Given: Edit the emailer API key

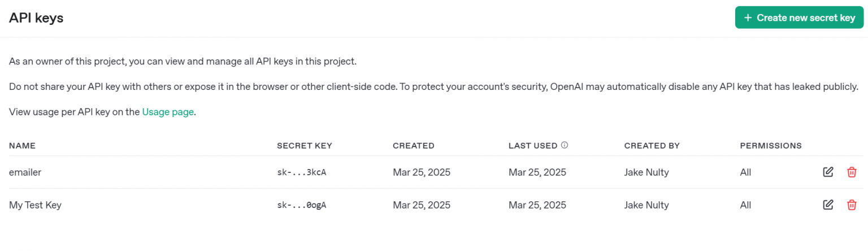Looking at the screenshot, I should click(x=828, y=172).
